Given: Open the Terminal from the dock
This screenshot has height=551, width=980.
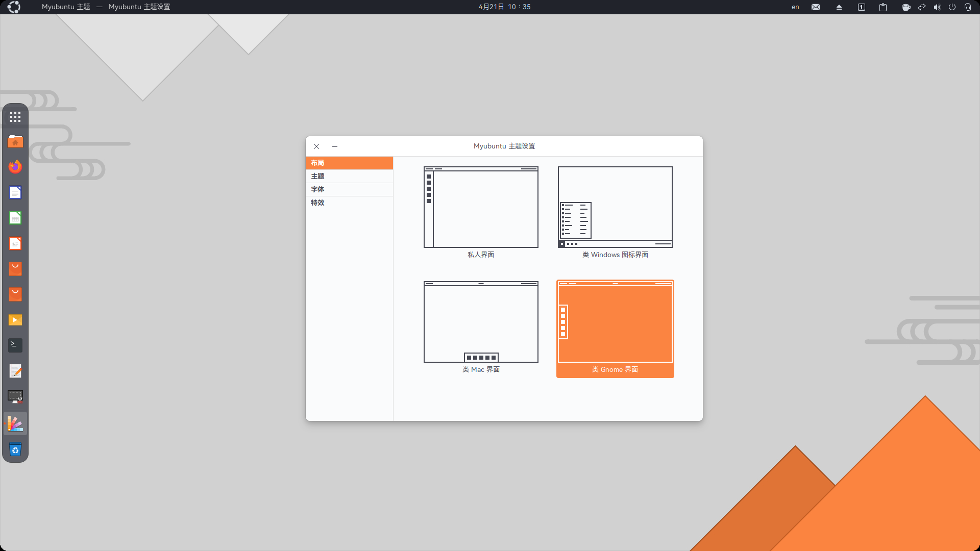Looking at the screenshot, I should [15, 345].
